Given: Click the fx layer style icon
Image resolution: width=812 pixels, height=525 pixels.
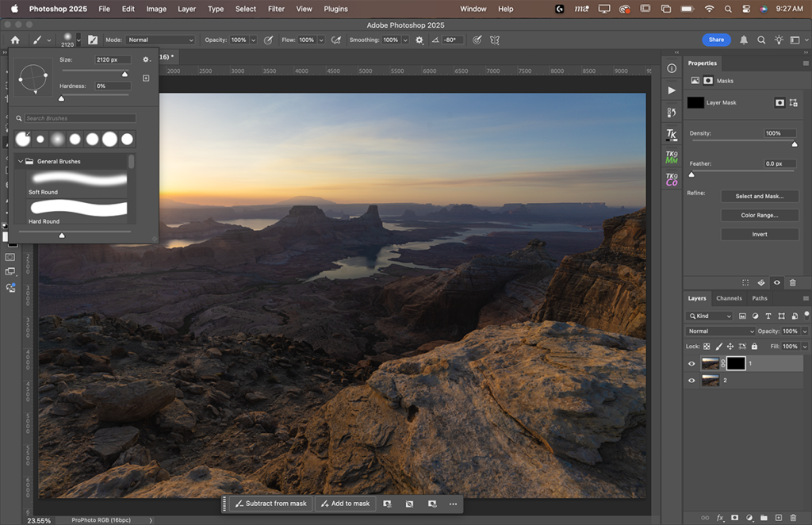Looking at the screenshot, I should pos(720,517).
